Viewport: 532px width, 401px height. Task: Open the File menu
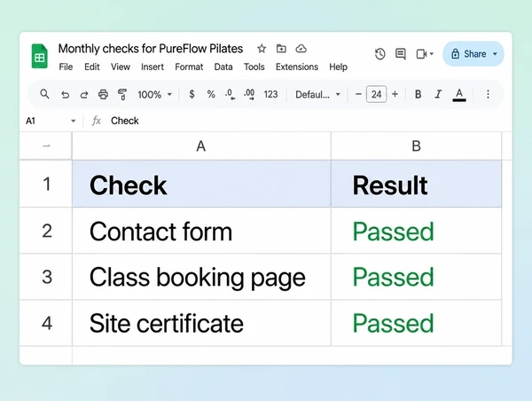[66, 67]
